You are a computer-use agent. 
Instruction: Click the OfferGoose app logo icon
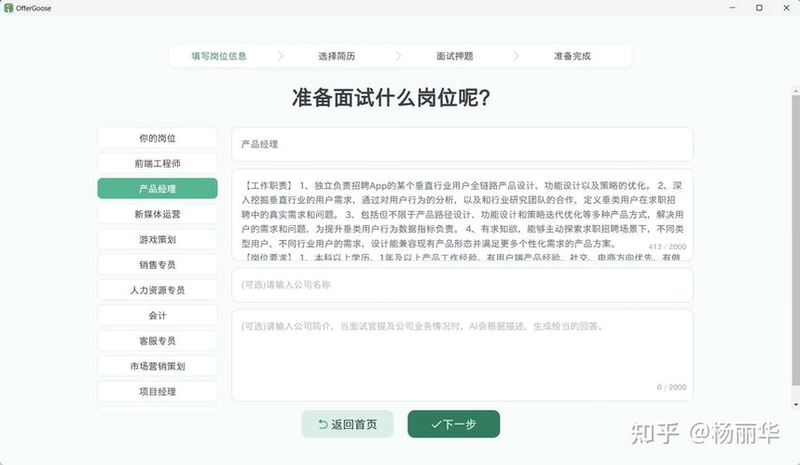pyautogui.click(x=9, y=8)
